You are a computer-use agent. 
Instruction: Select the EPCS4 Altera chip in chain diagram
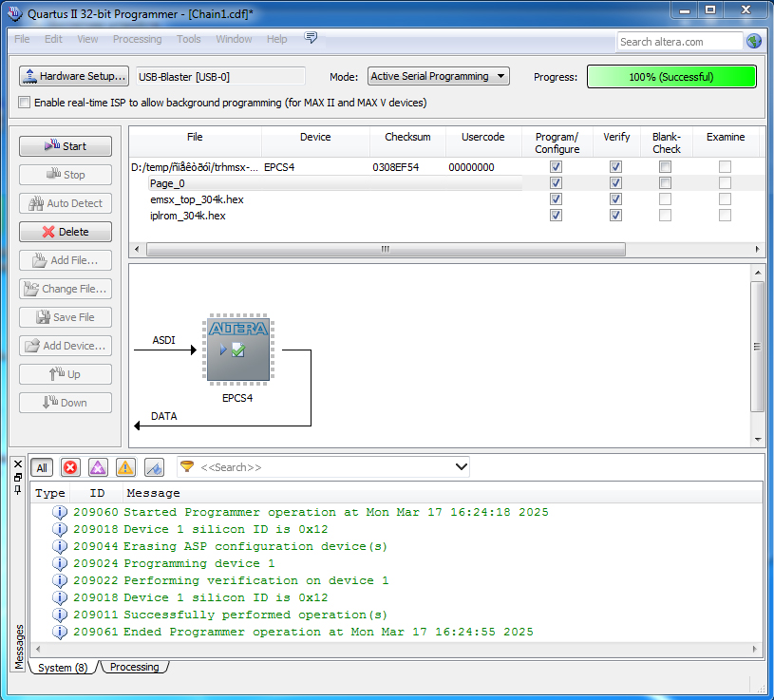[x=238, y=350]
